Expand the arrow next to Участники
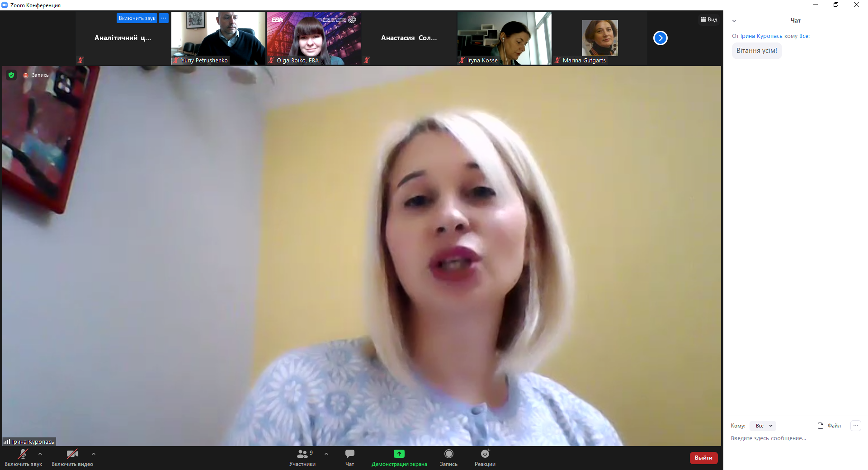 (x=326, y=454)
